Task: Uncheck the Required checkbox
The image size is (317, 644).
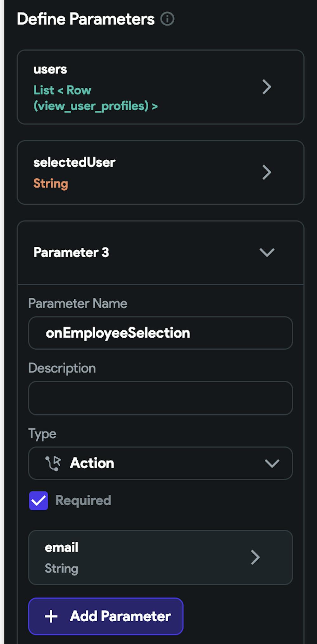Action: [x=39, y=501]
